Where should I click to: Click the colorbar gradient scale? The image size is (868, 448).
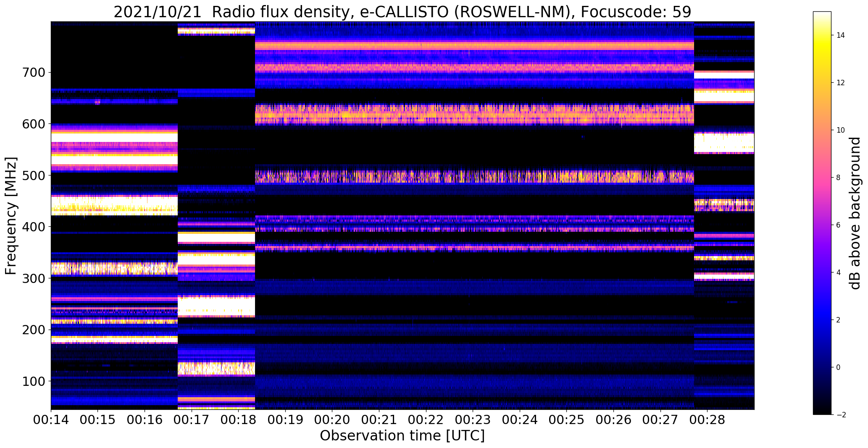tap(822, 213)
